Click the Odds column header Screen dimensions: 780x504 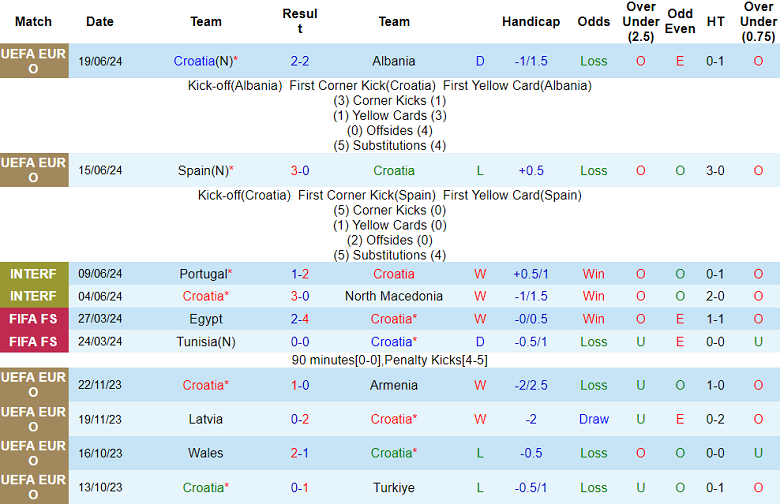click(594, 22)
